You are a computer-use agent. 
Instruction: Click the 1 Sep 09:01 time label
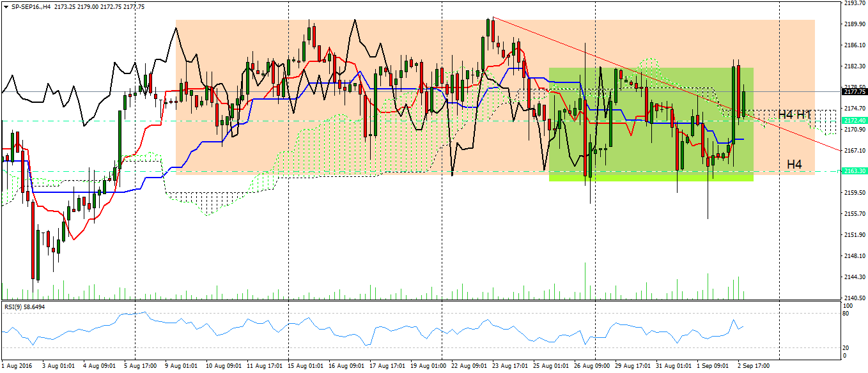tap(713, 367)
